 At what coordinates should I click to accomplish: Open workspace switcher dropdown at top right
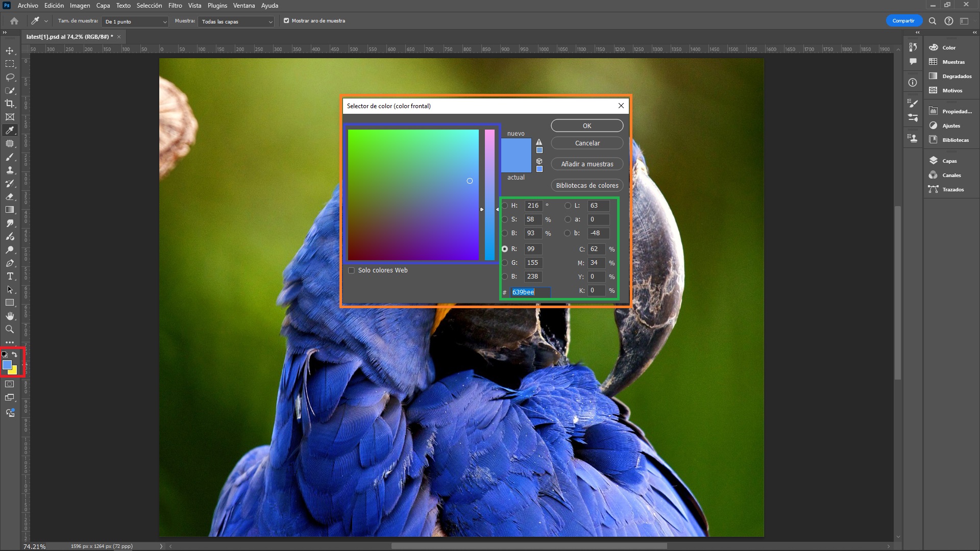(x=964, y=21)
